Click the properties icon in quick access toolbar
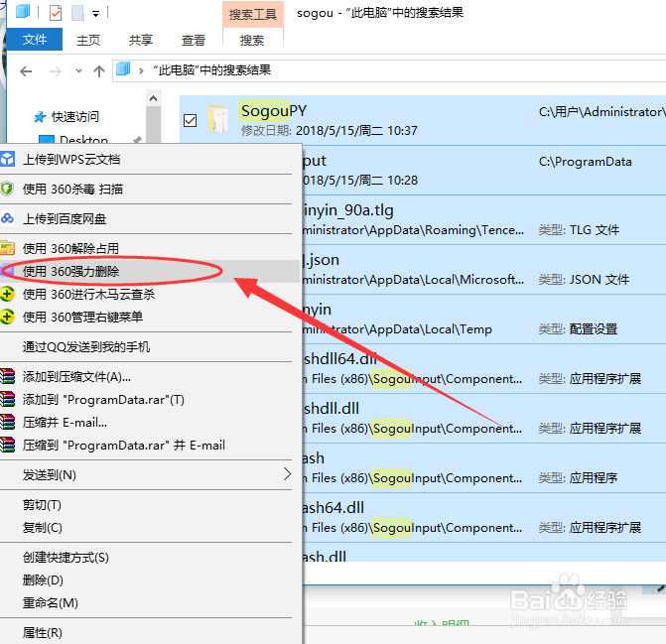The width and height of the screenshot is (666, 644). click(56, 13)
